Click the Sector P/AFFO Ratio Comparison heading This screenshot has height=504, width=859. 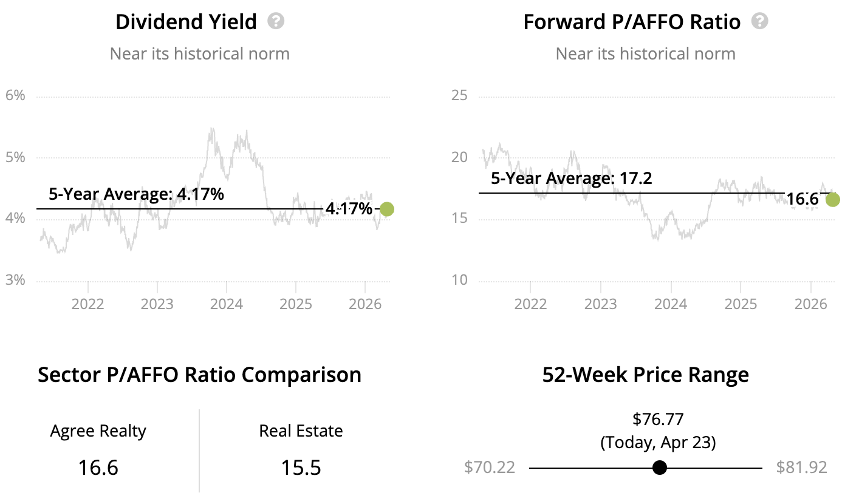(199, 375)
